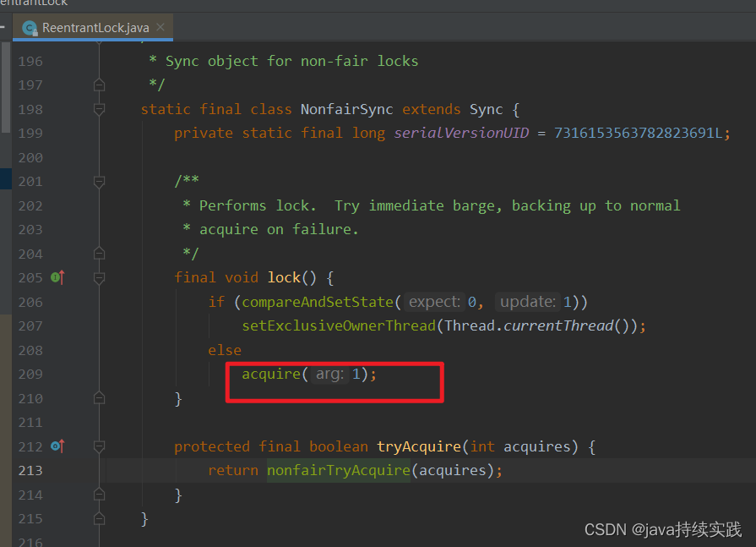Viewport: 756px width, 547px height.
Task: Click the fold end marker on line 210
Action: coord(99,398)
